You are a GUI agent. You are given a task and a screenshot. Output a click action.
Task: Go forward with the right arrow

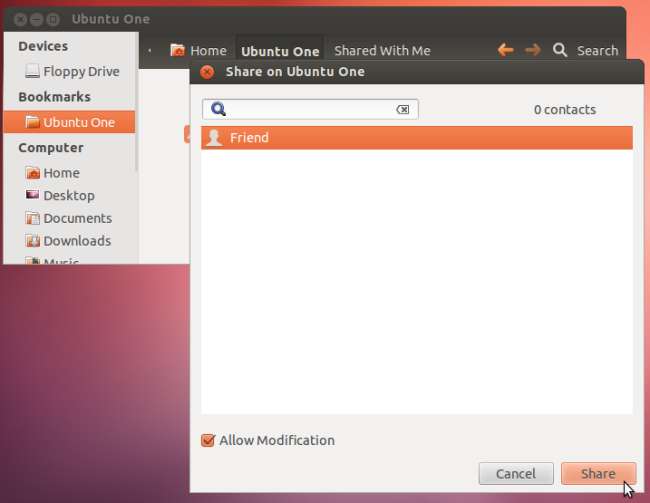pyautogui.click(x=532, y=50)
